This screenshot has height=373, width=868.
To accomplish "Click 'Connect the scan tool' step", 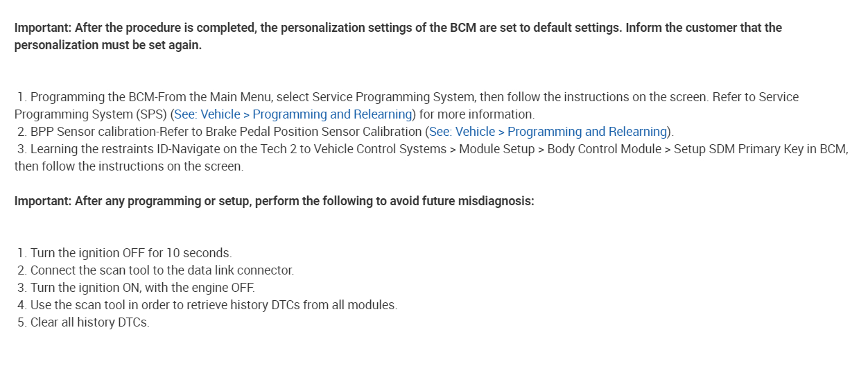I will pyautogui.click(x=162, y=270).
